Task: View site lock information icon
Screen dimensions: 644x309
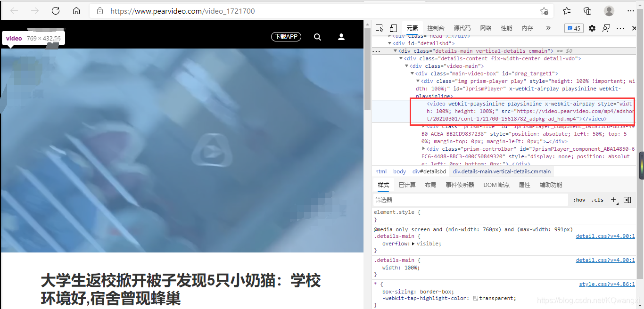Action: tap(99, 11)
